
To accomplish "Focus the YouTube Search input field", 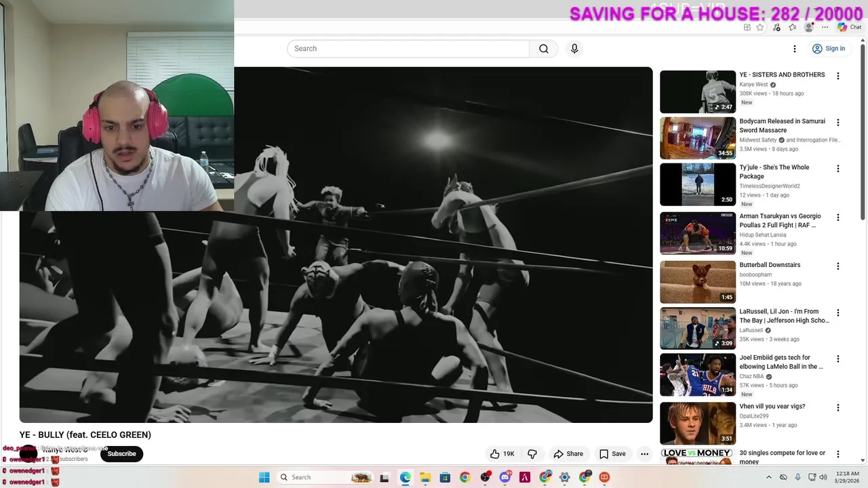I will 408,49.
